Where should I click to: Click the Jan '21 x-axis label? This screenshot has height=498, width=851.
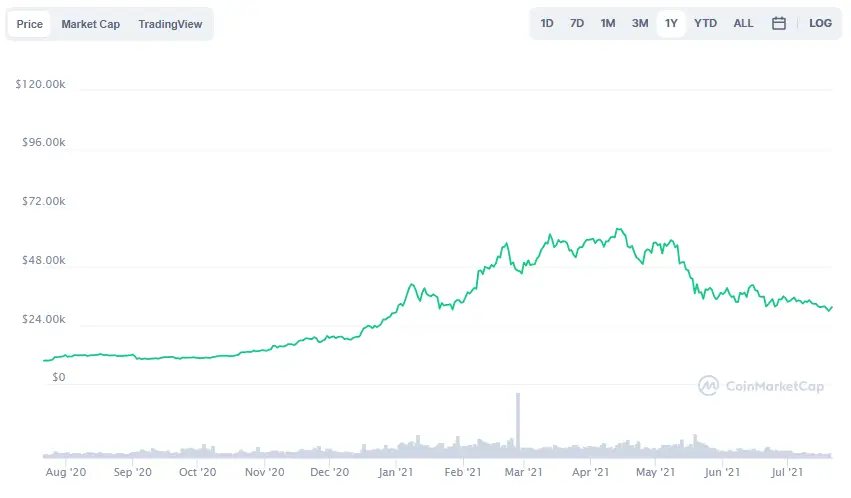(396, 472)
